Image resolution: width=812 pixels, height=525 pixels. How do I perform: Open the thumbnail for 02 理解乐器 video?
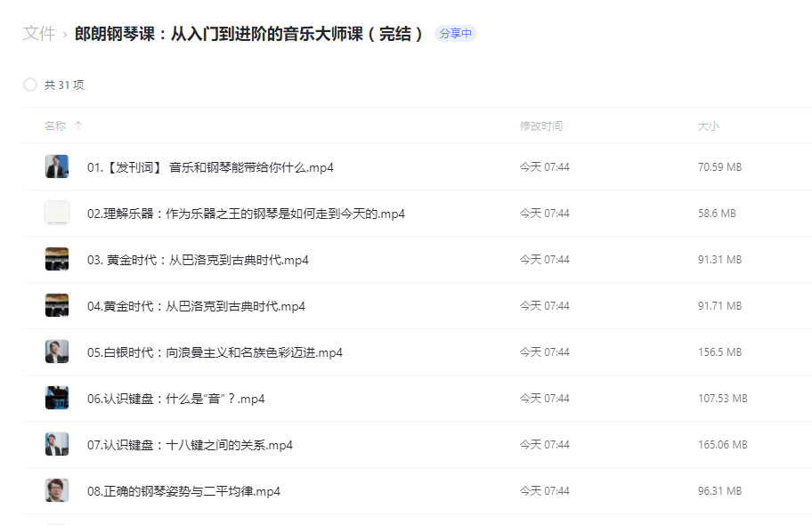click(x=56, y=213)
